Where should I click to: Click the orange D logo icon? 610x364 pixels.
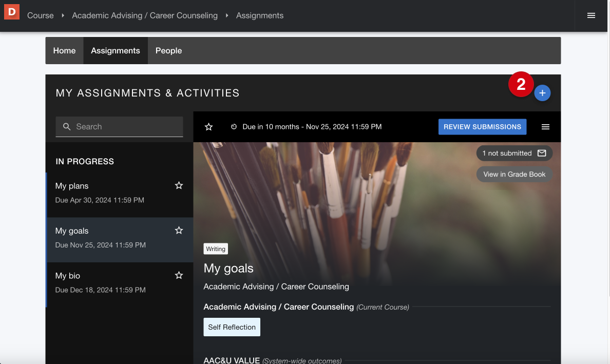[12, 12]
